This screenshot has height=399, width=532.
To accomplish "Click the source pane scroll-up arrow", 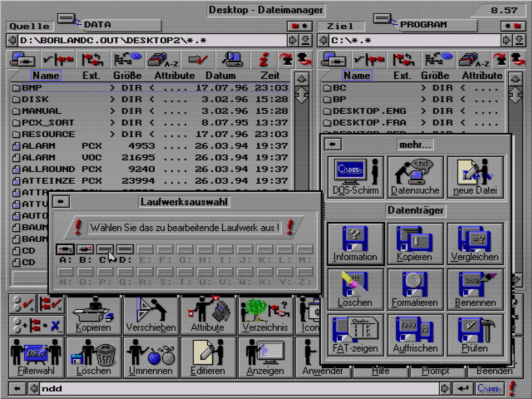I will click(302, 79).
